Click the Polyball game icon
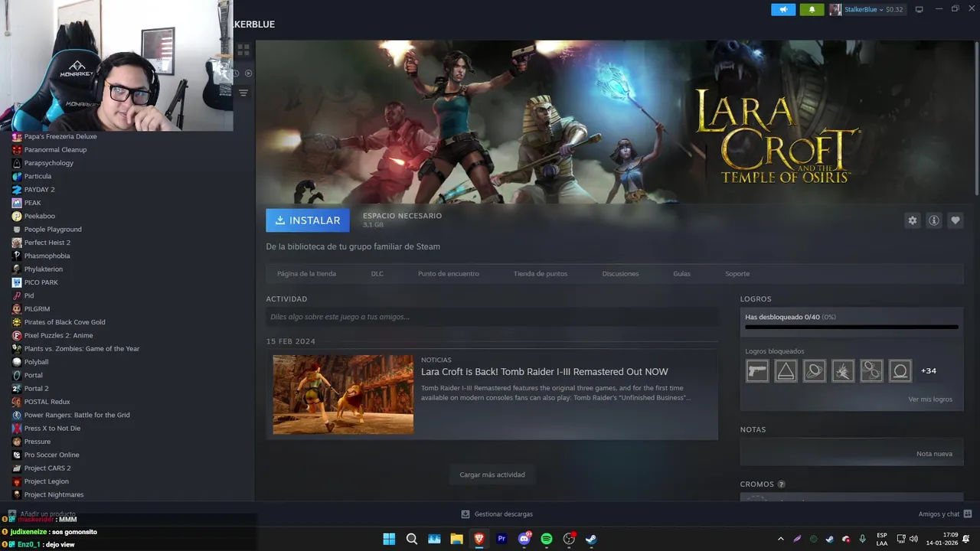Viewport: 980px width, 551px height. coord(17,362)
